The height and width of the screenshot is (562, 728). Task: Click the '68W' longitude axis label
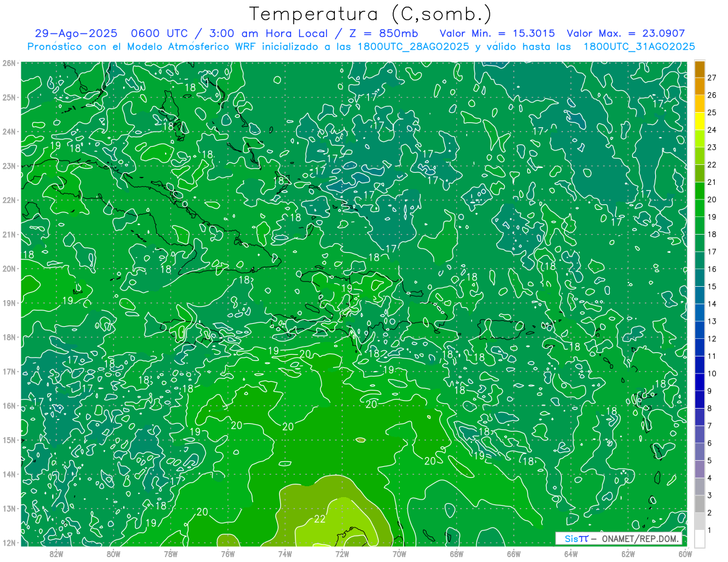pyautogui.click(x=457, y=554)
